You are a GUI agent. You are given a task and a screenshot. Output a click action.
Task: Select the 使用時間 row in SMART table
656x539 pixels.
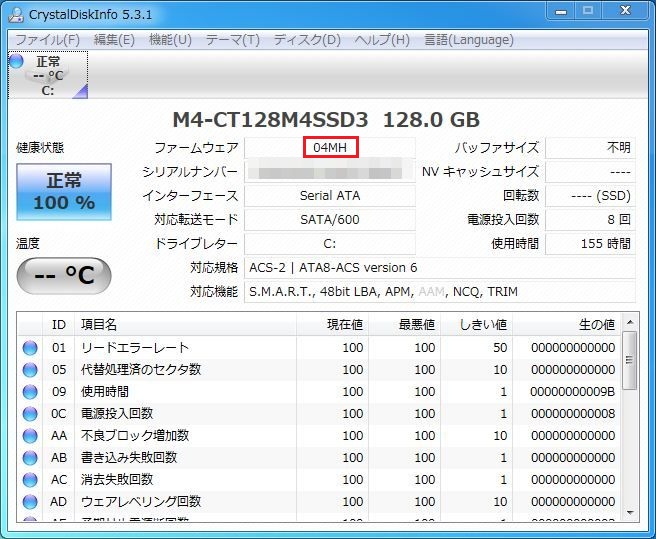pos(319,392)
